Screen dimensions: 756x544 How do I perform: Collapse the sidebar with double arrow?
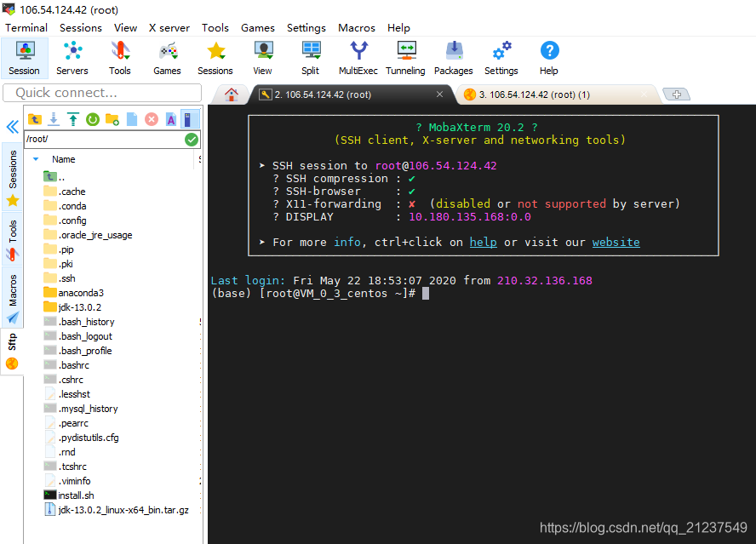(13, 127)
